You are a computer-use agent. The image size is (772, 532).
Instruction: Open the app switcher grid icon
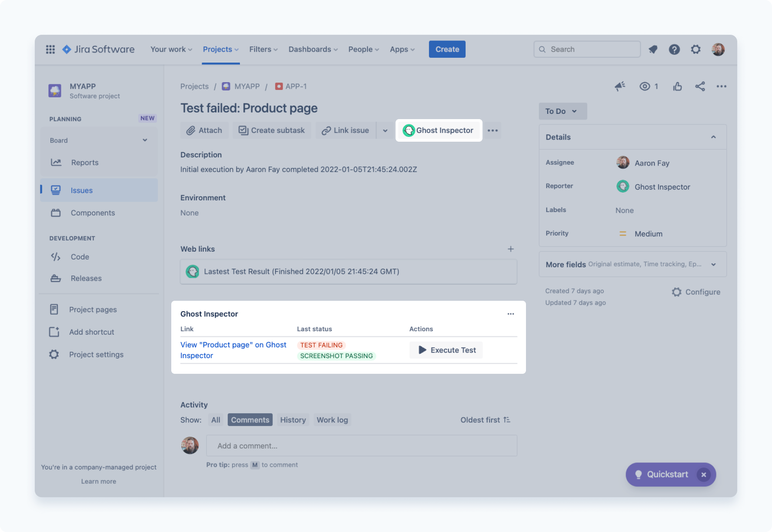pos(50,49)
